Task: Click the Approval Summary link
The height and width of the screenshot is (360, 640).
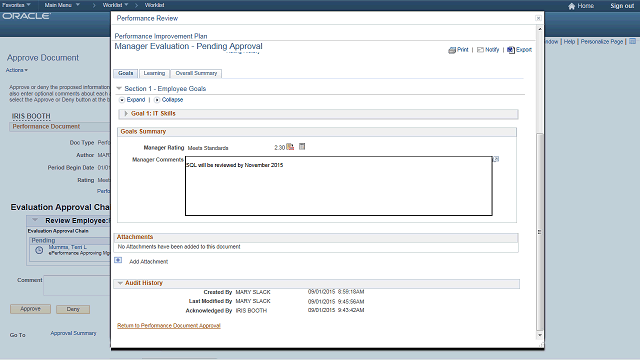Action: tap(73, 333)
